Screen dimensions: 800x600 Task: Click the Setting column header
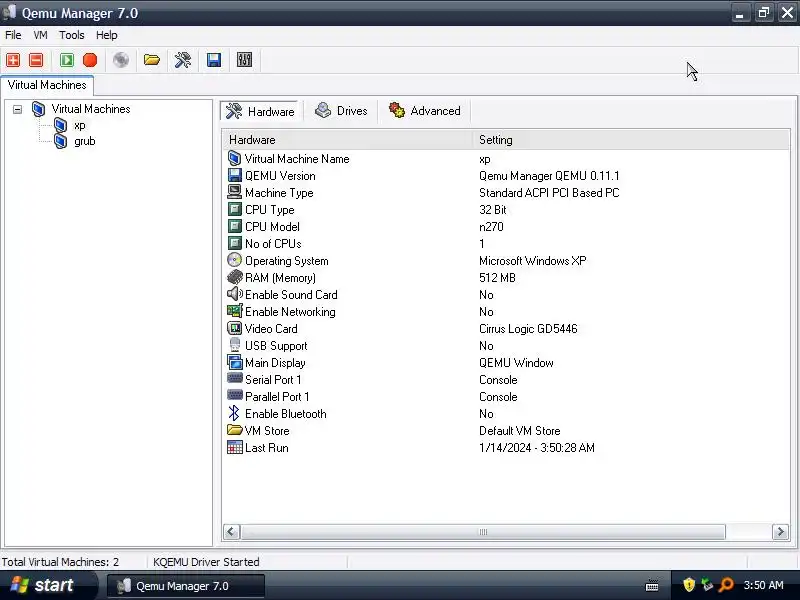pos(631,140)
